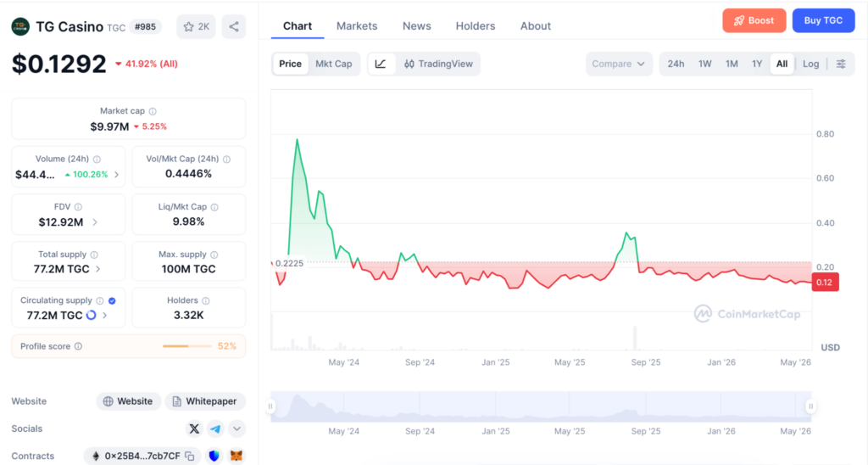Click the Max. supply info icon

coord(214,255)
